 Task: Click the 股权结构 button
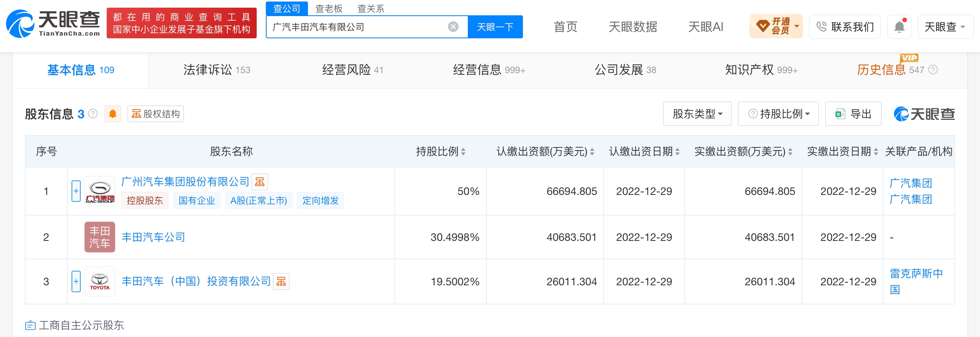pos(156,114)
